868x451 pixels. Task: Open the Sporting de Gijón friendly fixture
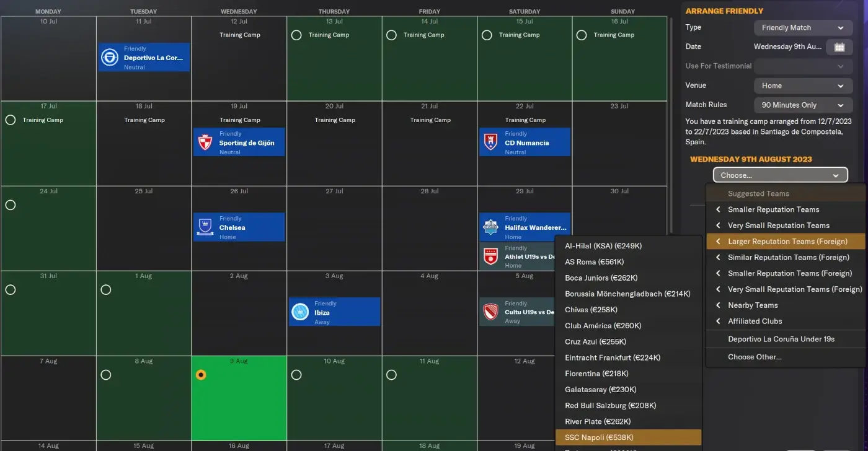pos(239,142)
